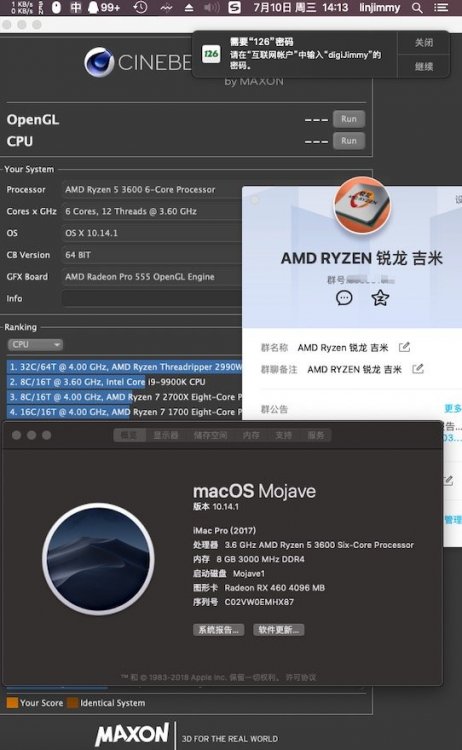Click the 内存 value 8 GB 3000 MHz DDR4
This screenshot has width=462, height=750.
[260, 559]
